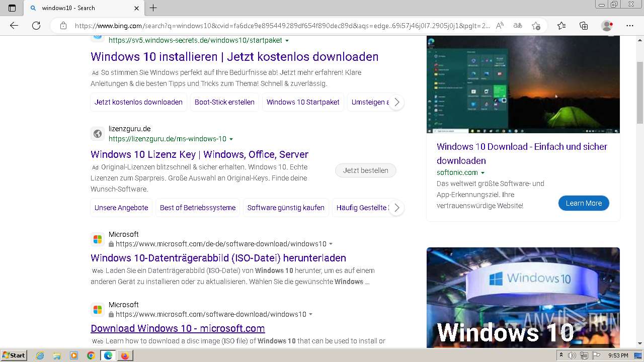Launch Firefox from taskbar
The width and height of the screenshot is (644, 362).
click(125, 355)
